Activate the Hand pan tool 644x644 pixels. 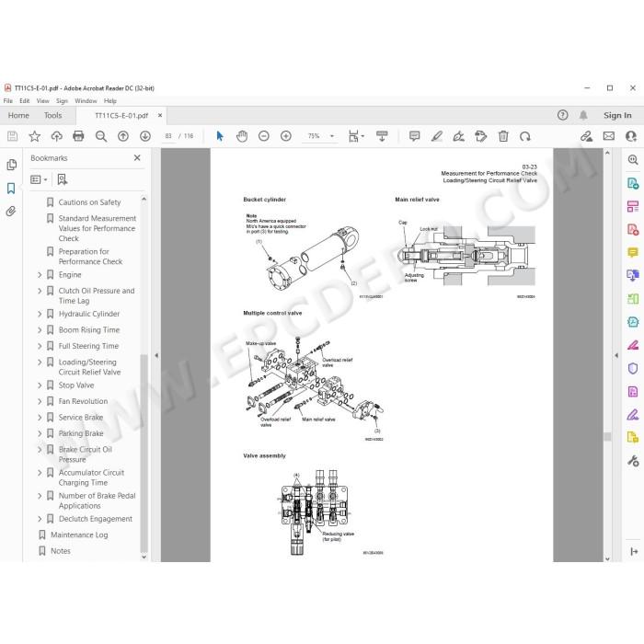pyautogui.click(x=242, y=136)
